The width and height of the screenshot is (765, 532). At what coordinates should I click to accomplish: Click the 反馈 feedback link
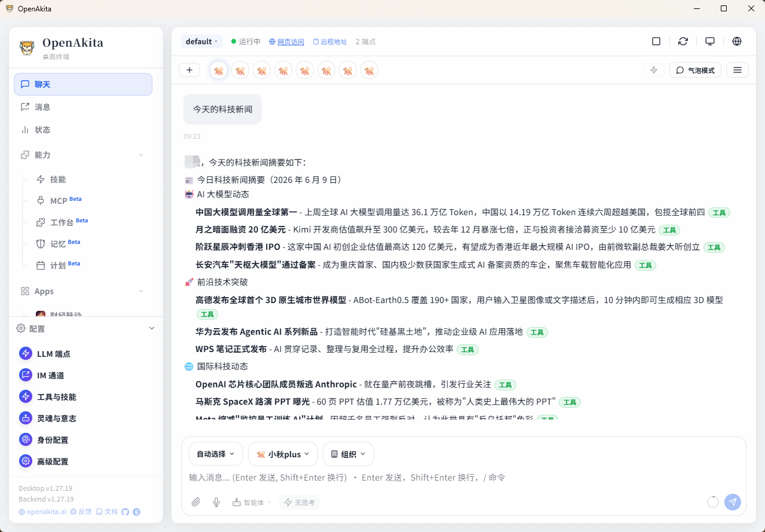point(81,512)
